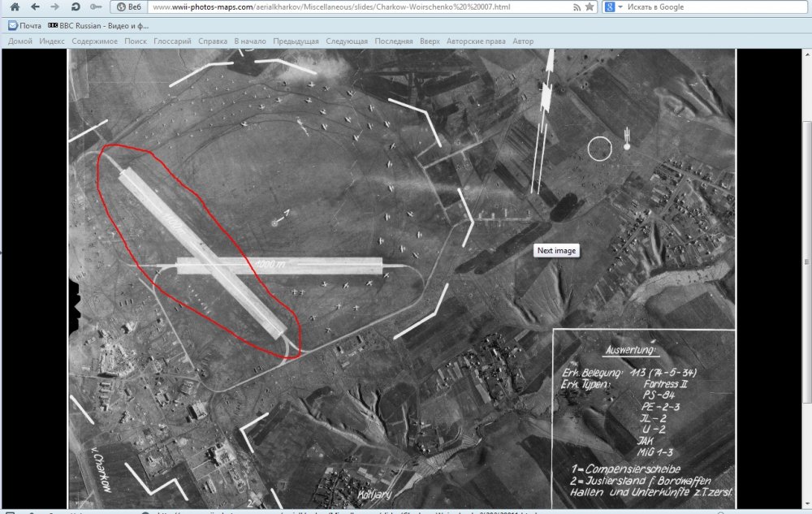Click the vertical scrollbar thumb

[x=807, y=262]
